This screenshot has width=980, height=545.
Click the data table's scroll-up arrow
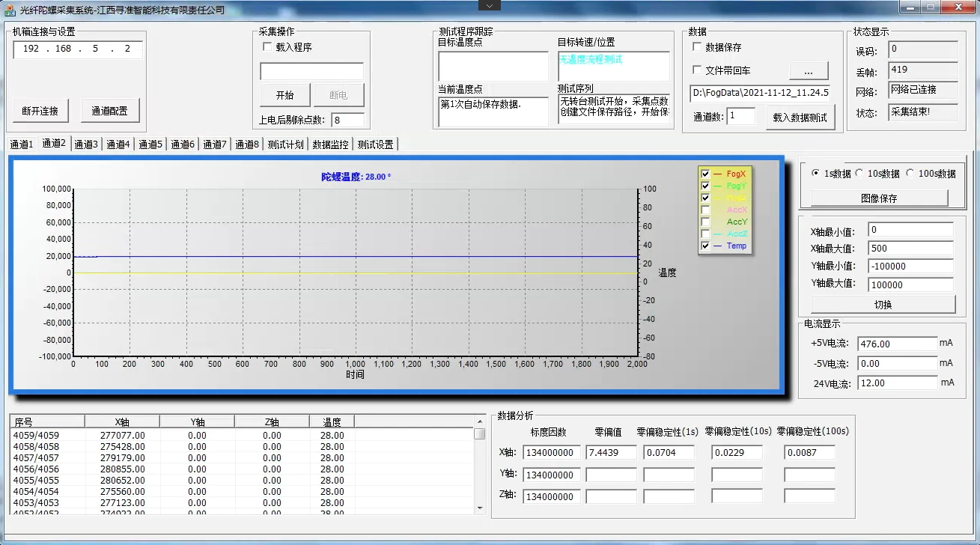(x=480, y=421)
